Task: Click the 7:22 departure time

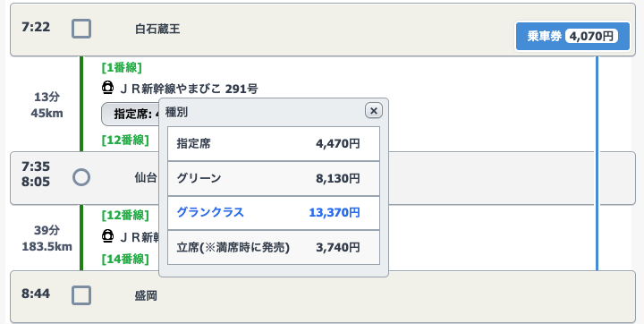Action: 36,27
